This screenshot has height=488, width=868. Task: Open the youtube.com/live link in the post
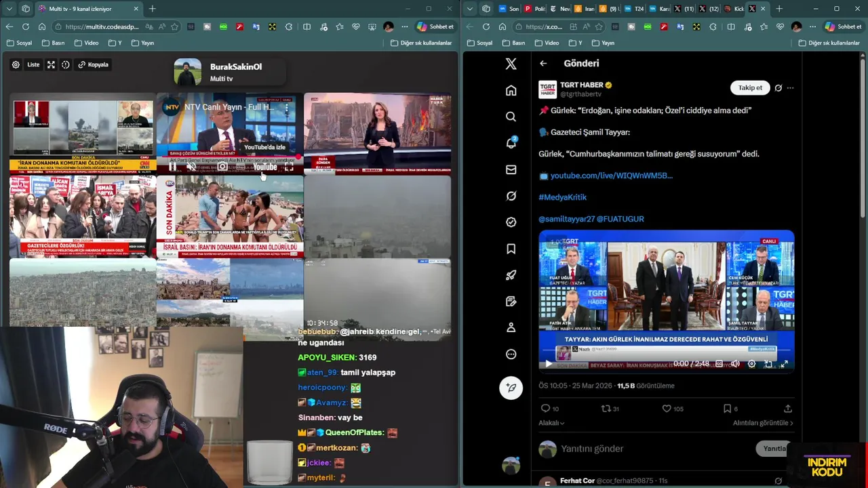tap(611, 176)
